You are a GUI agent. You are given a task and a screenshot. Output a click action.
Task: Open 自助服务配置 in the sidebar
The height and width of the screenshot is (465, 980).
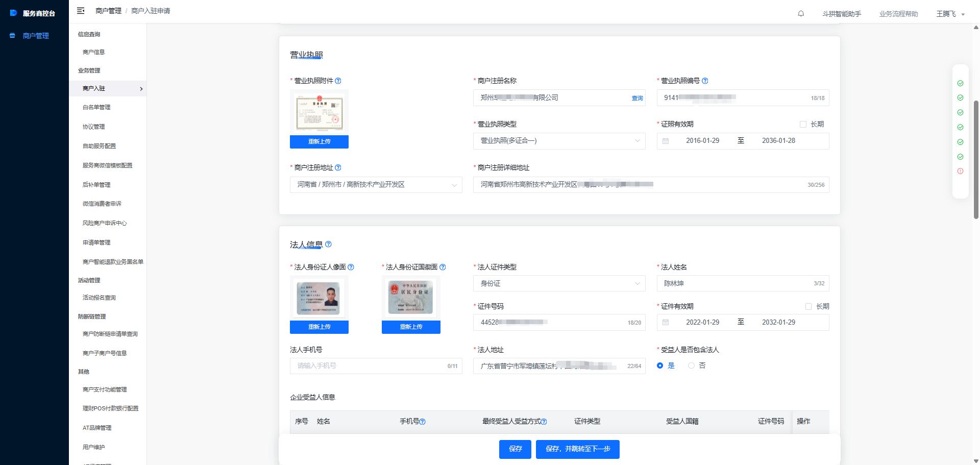pos(99,146)
